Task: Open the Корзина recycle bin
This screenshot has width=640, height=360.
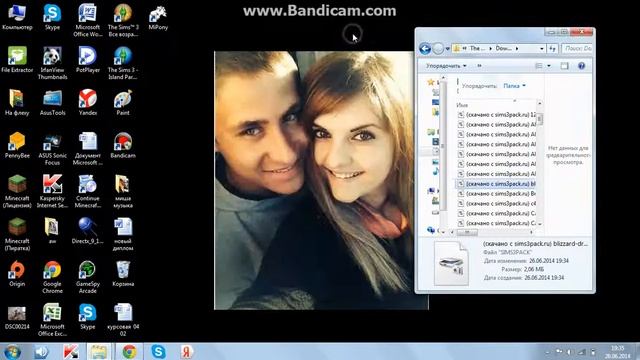Action: click(x=123, y=274)
